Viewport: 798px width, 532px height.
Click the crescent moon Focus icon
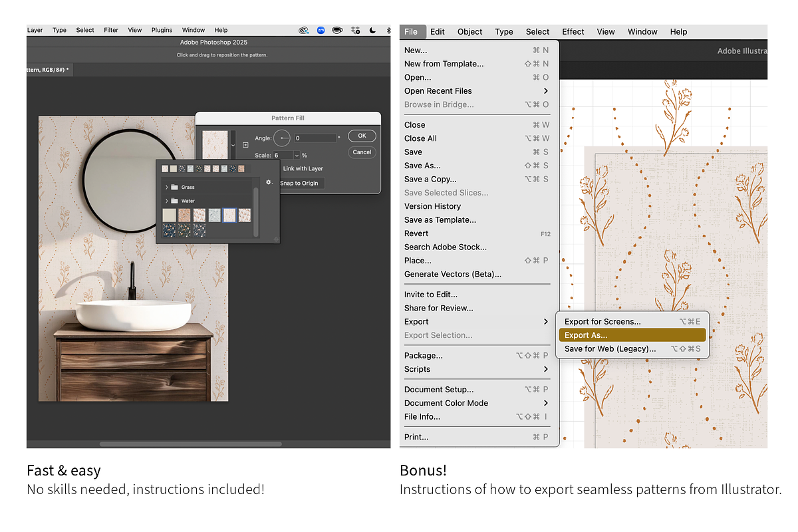373,30
